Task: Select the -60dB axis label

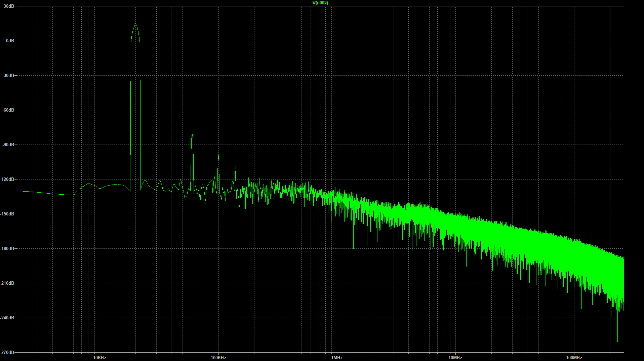Action: click(8, 110)
